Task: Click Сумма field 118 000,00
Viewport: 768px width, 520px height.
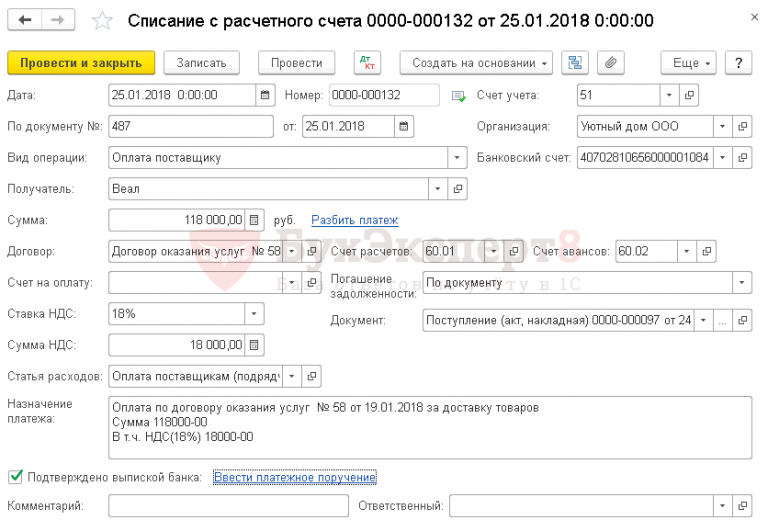Action: pyautogui.click(x=177, y=220)
